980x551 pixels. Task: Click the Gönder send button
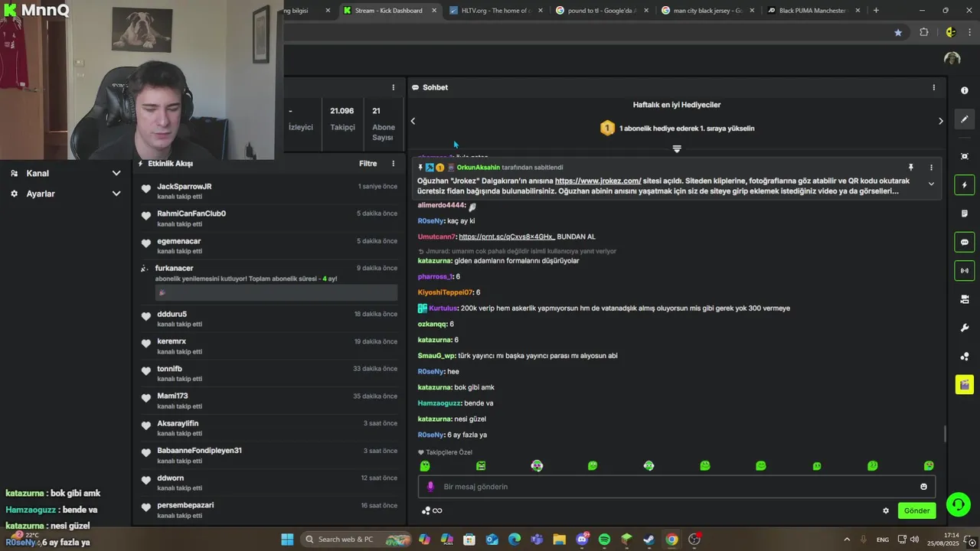click(x=916, y=510)
